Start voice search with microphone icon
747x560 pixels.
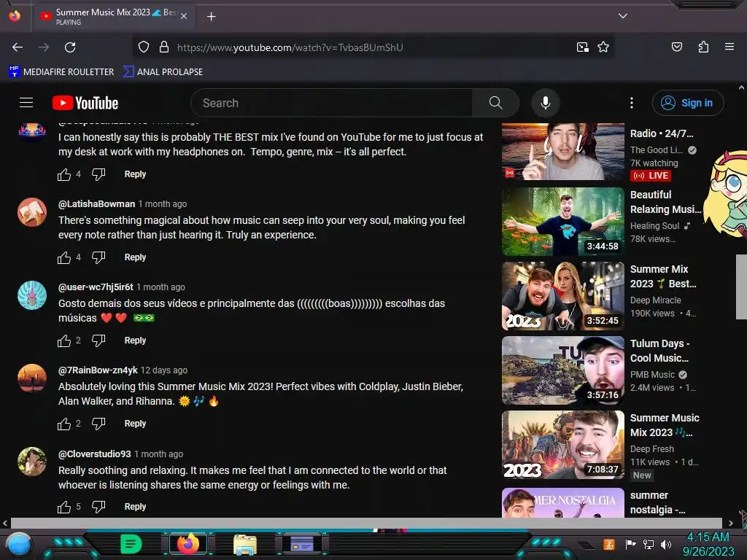(546, 103)
